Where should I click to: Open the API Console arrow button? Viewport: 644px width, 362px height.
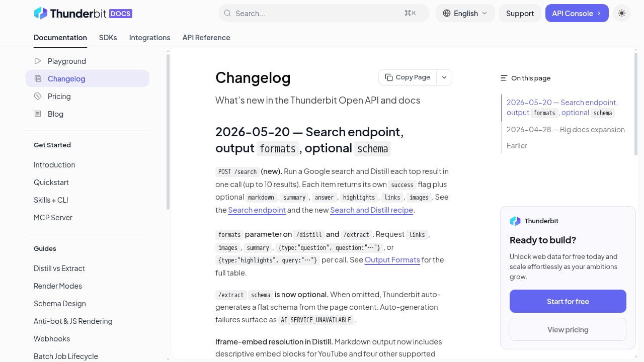coord(577,13)
